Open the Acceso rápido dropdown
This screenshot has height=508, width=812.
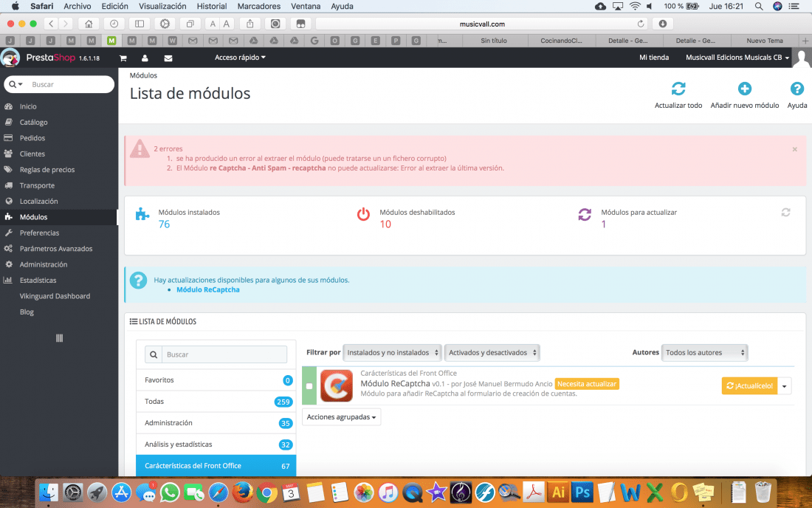coord(241,58)
